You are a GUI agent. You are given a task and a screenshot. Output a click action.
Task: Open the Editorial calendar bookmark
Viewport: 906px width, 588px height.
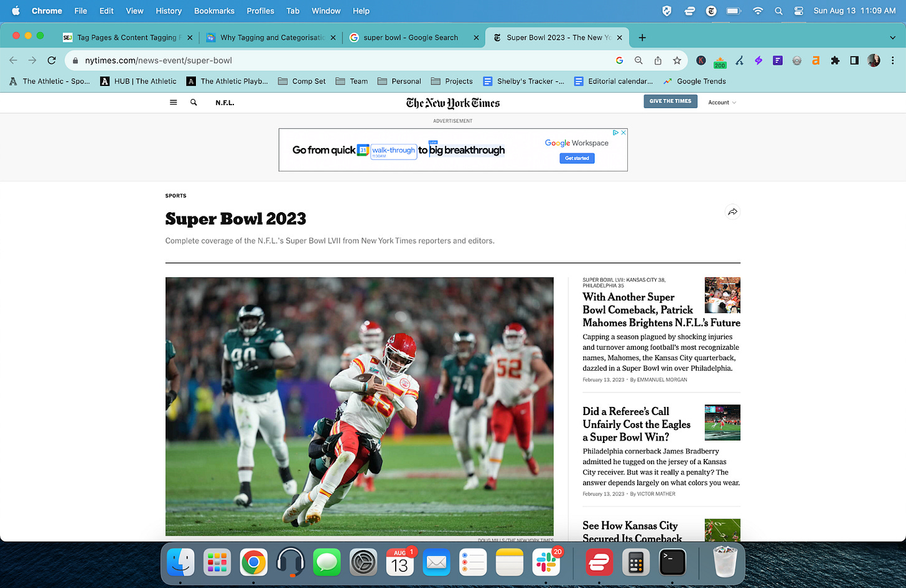(614, 81)
